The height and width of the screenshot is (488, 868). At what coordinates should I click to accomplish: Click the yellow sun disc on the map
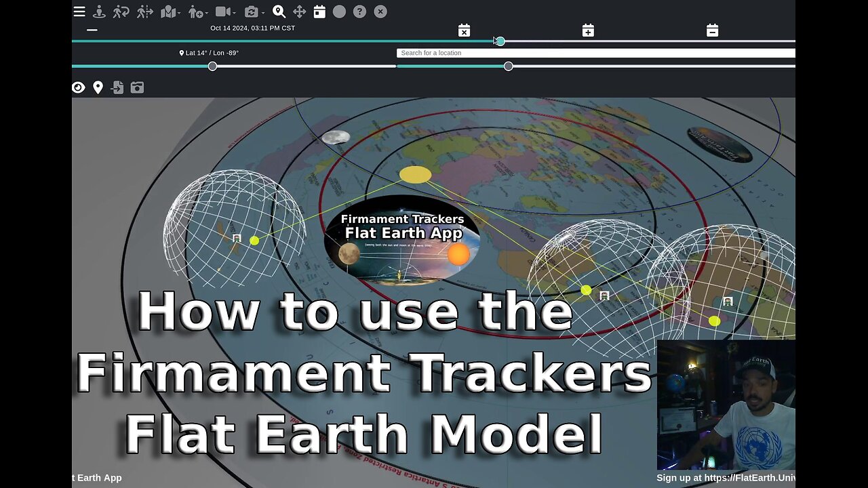415,175
